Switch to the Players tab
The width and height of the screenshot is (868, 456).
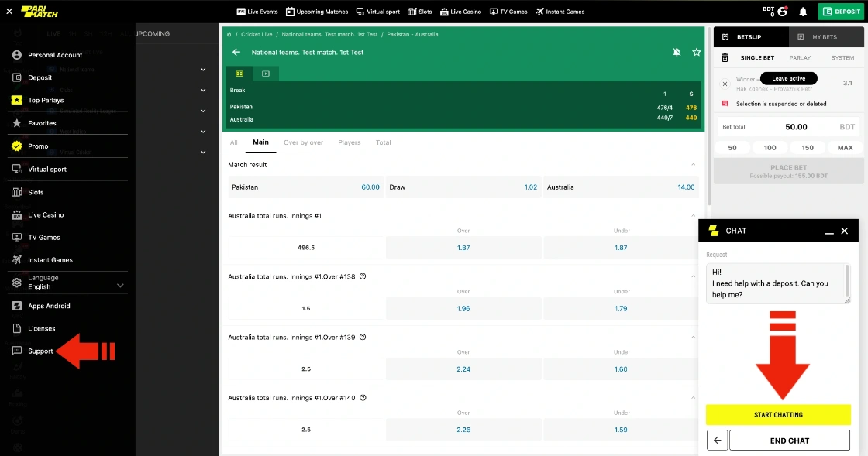(x=350, y=142)
